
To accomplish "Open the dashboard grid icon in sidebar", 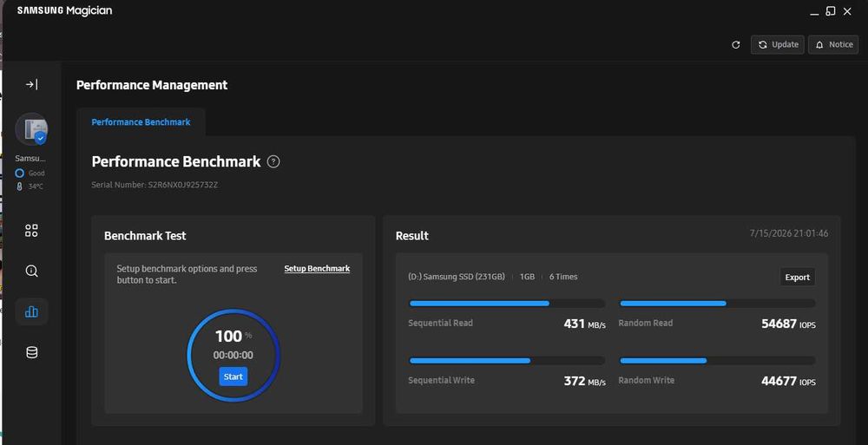I will click(x=31, y=230).
